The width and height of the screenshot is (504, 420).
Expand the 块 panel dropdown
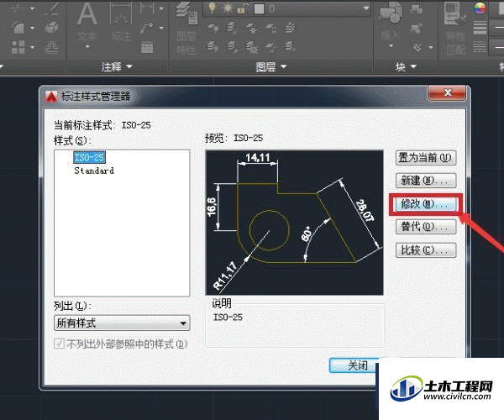pos(413,66)
